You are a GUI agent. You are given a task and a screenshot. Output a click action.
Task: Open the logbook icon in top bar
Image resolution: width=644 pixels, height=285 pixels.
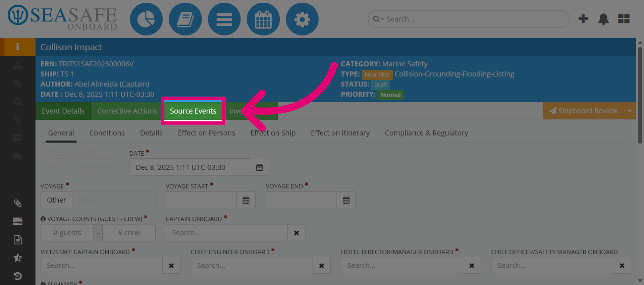point(185,19)
